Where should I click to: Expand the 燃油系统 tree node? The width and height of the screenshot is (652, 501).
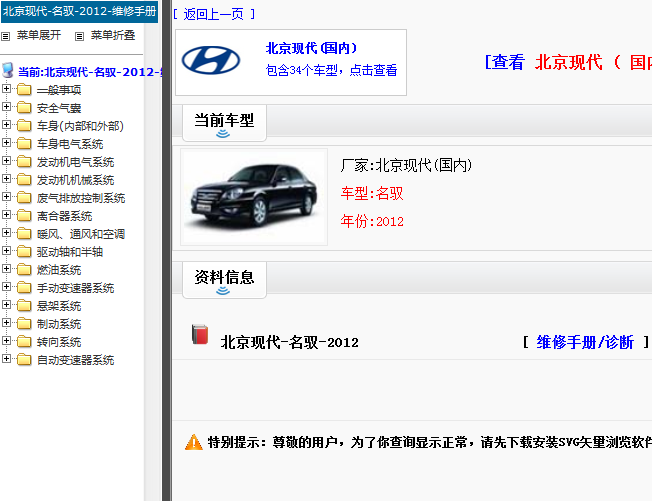6,269
